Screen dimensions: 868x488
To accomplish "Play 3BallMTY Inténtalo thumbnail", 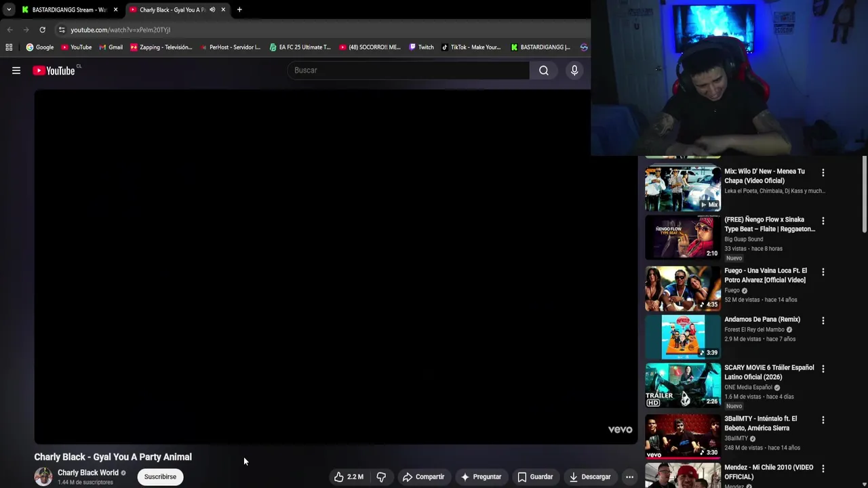I will tap(683, 436).
